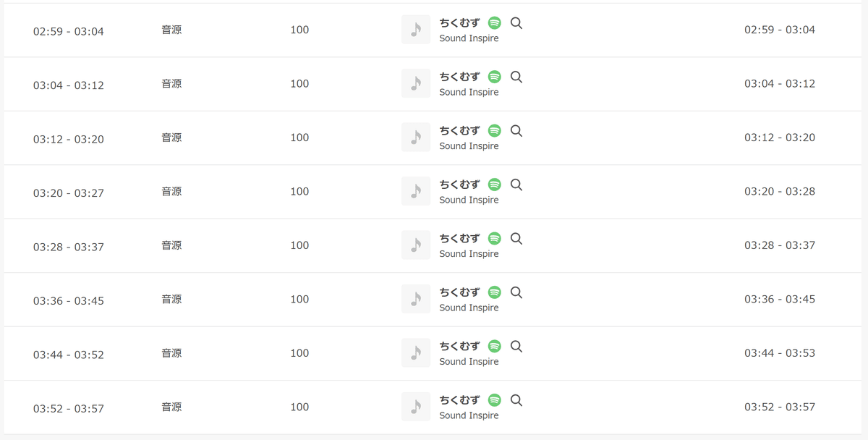This screenshot has width=868, height=440.
Task: Open Spotify link in the 02:59 - 03:04 row
Action: (x=495, y=23)
